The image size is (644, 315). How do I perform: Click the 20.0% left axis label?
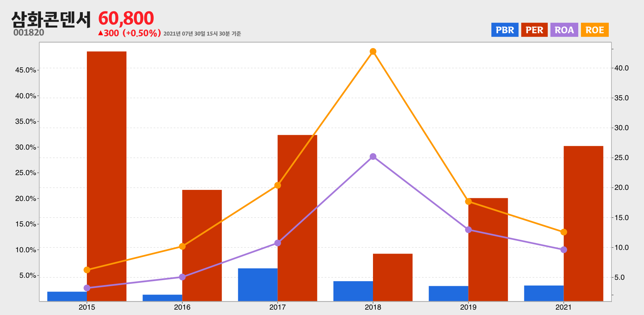point(25,199)
